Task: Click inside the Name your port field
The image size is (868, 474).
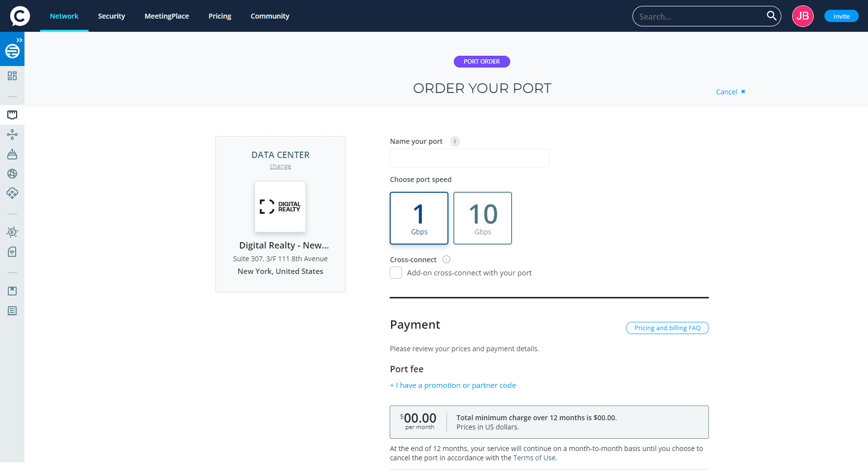Action: coord(469,158)
